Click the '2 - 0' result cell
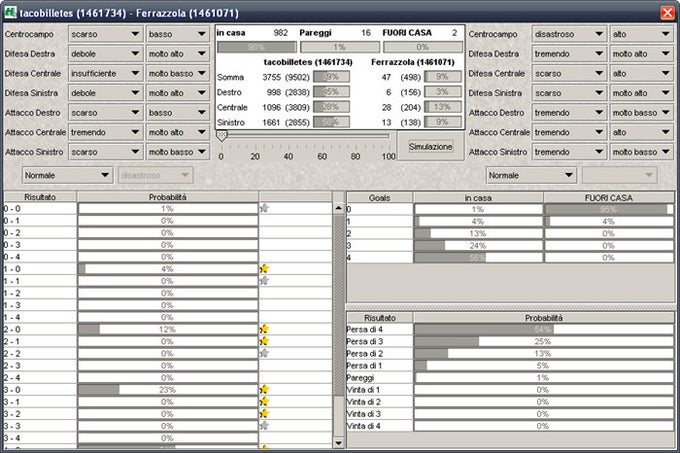The image size is (680, 453). [x=40, y=329]
